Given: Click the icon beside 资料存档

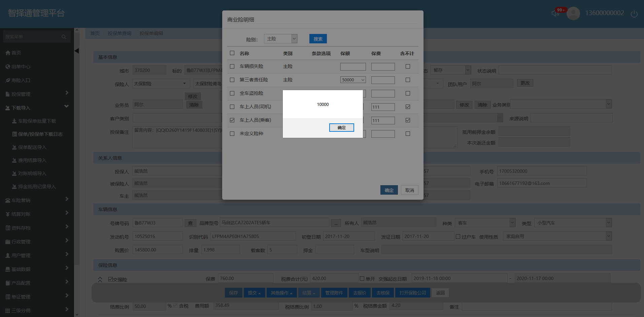Looking at the screenshot, I should coord(8,228).
